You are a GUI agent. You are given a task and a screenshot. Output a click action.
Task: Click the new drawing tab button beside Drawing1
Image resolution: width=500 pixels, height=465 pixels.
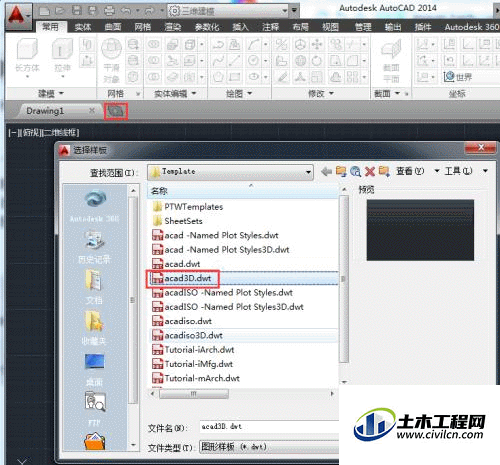(116, 111)
